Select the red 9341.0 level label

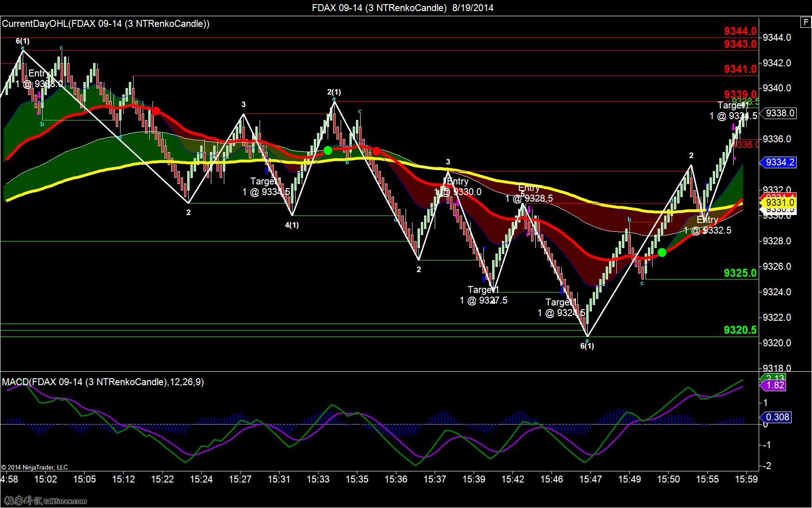coord(740,69)
